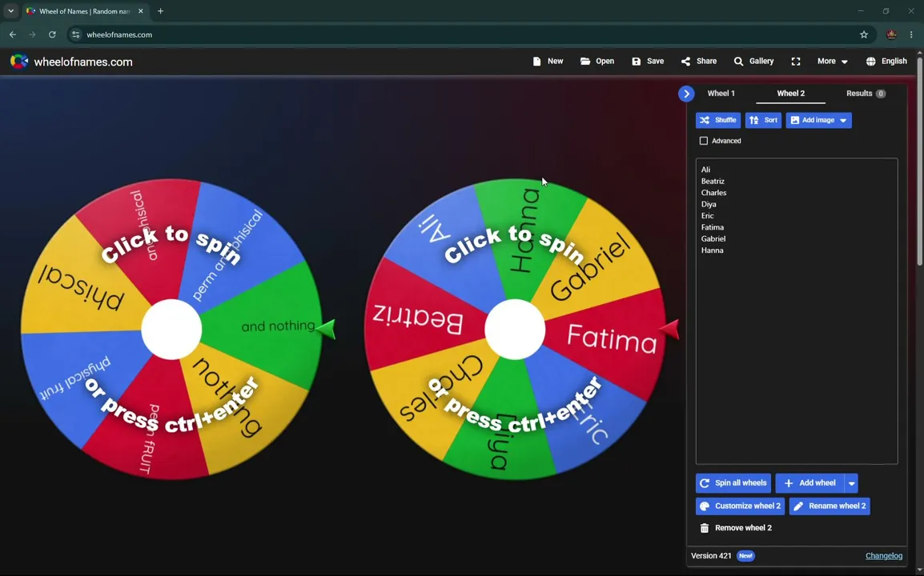Go forward in the browser history
This screenshot has width=924, height=576.
(x=32, y=34)
